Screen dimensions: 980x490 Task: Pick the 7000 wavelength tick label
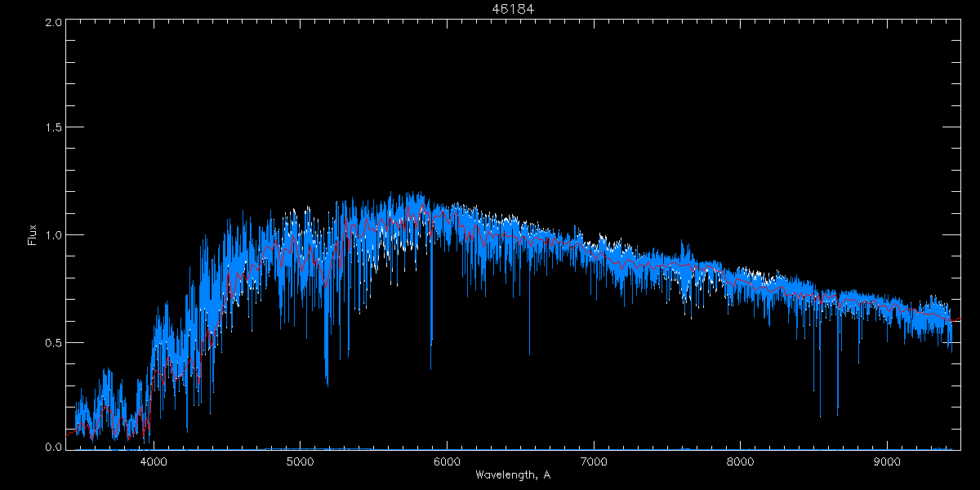(594, 461)
